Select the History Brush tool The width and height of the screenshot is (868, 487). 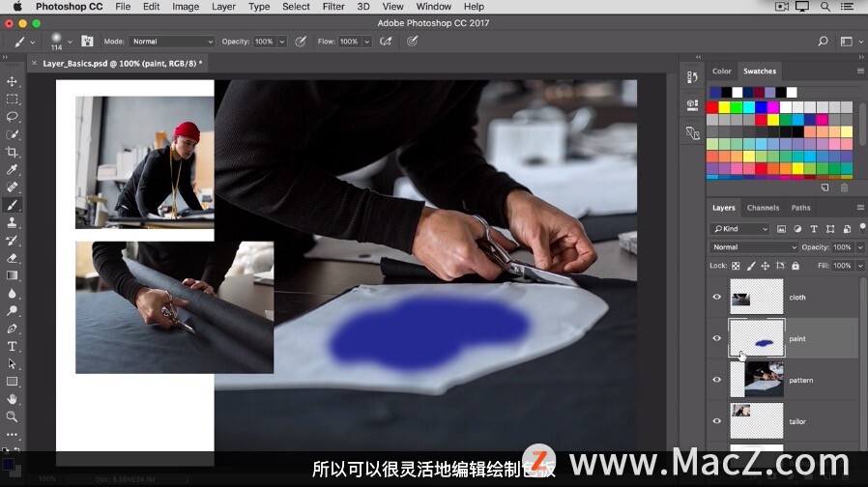point(12,241)
